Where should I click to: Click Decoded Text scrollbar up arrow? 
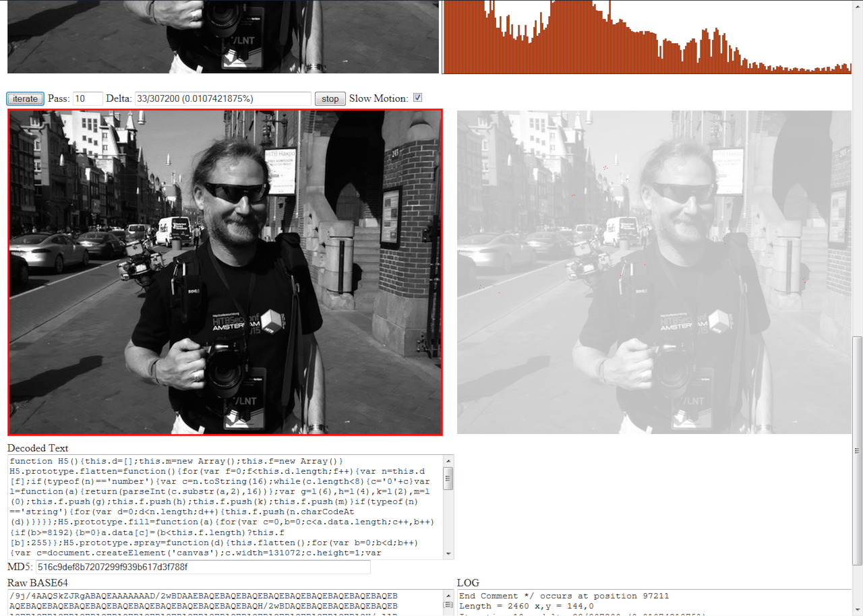tap(448, 460)
